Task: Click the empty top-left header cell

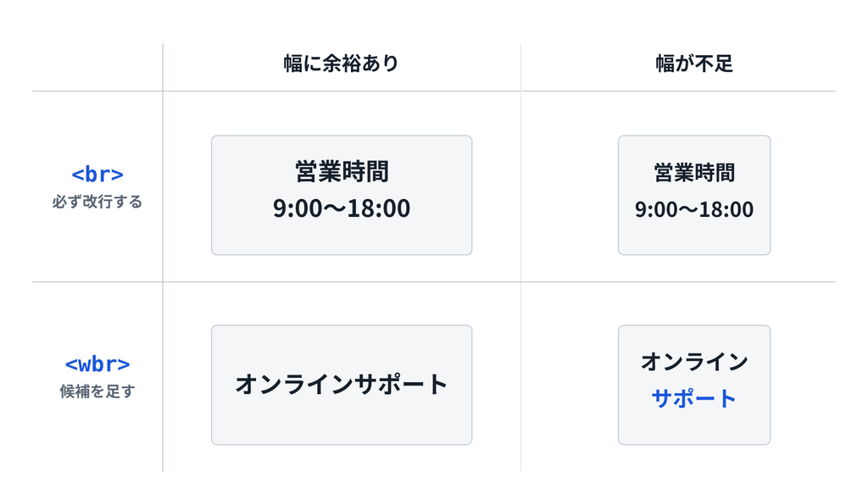Action: pyautogui.click(x=97, y=67)
